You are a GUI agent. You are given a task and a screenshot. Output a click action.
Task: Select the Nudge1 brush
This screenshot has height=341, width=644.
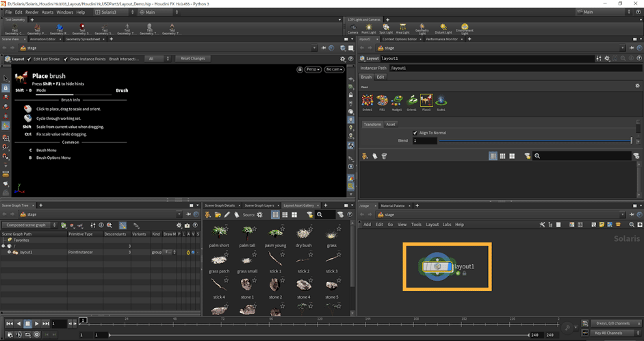[x=397, y=101]
